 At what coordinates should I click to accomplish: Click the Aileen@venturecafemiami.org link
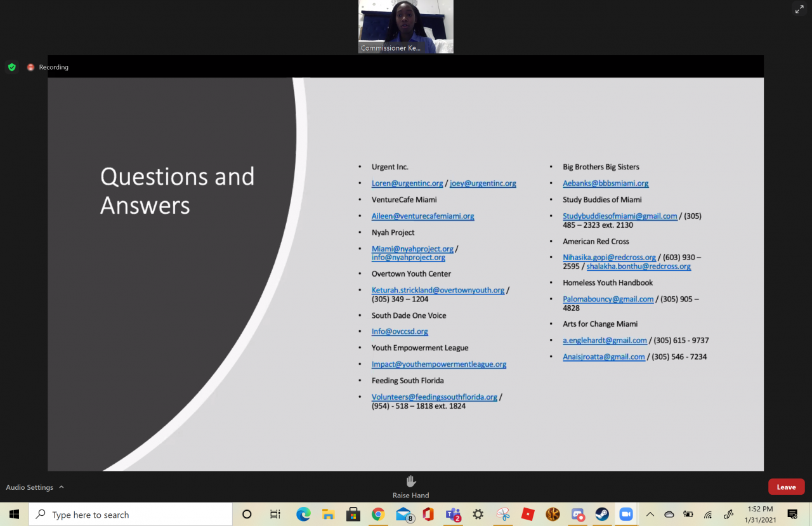click(423, 216)
